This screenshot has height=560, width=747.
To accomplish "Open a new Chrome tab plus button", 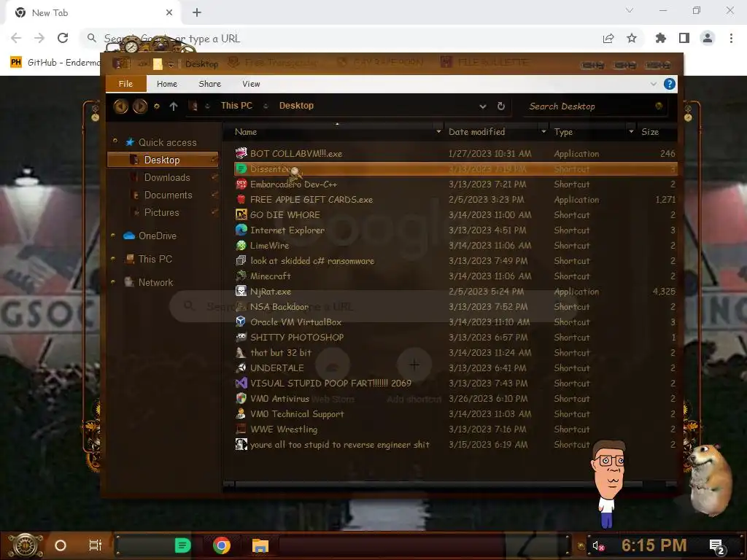I will coord(197,13).
